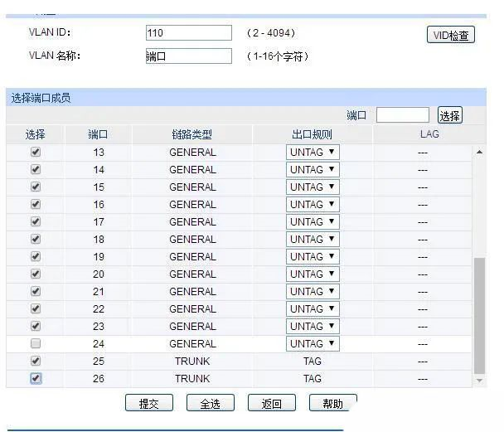The image size is (504, 432).
Task: Toggle the checkbox for port 26
Action: (x=36, y=378)
